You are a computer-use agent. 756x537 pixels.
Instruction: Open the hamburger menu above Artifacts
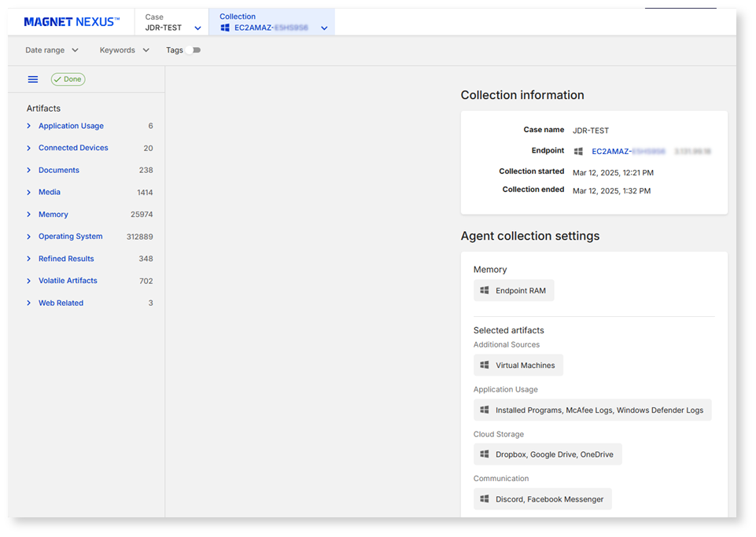point(32,79)
